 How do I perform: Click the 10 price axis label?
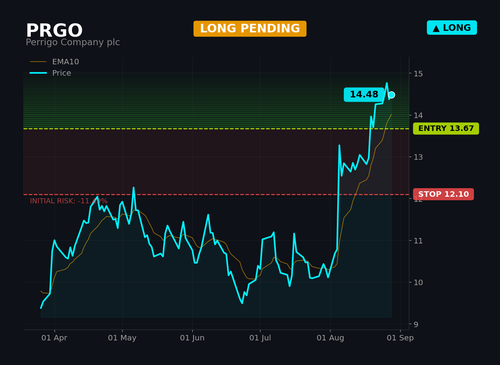click(418, 282)
